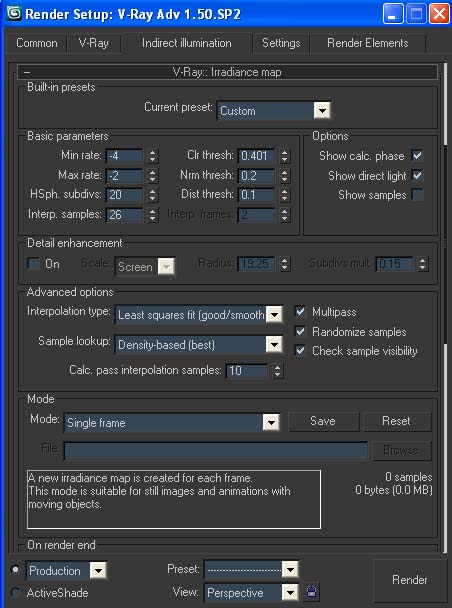
Task: Toggle the Randomize samples checkbox
Action: (300, 331)
